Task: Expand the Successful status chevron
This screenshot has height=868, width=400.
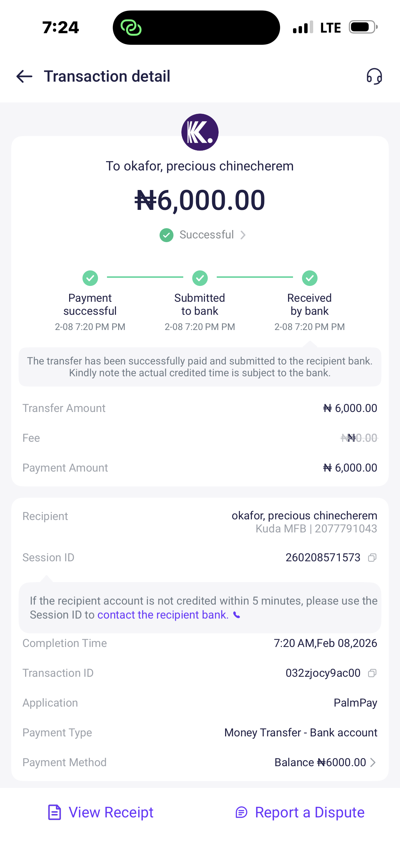Action: click(243, 235)
